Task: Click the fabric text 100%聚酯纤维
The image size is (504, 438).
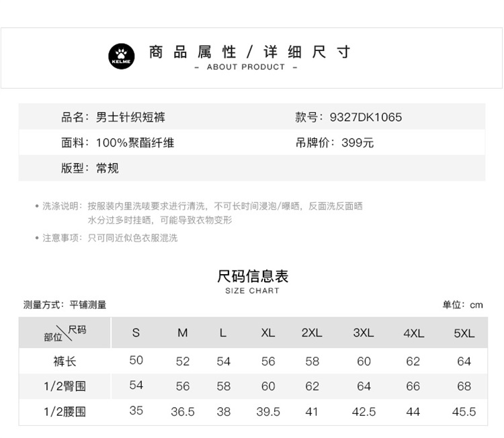Action: pos(135,142)
